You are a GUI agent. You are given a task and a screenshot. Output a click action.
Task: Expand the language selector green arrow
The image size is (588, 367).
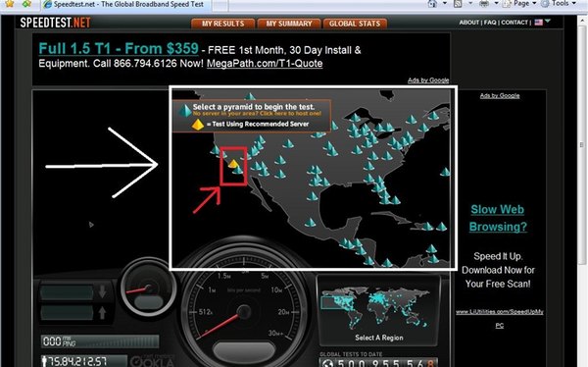click(x=548, y=21)
